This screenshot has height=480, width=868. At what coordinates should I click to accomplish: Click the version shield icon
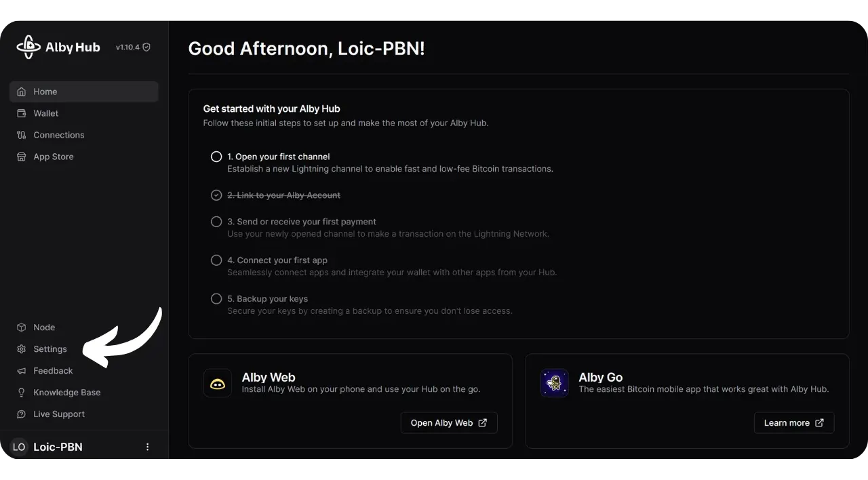146,47
